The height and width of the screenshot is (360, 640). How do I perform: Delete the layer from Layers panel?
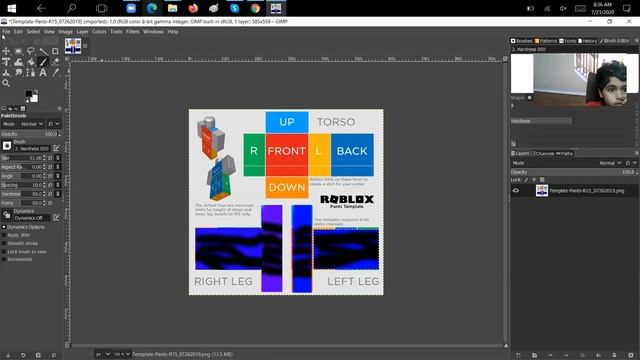pos(631,356)
